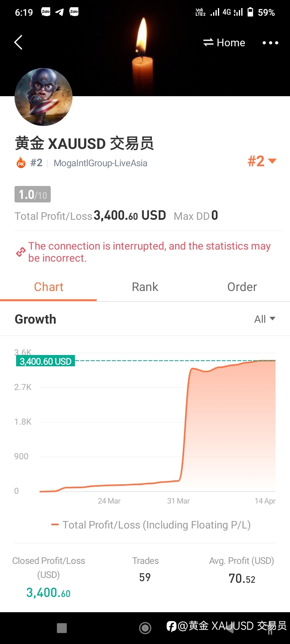Tap the Android recent apps square button
Image resolution: width=290 pixels, height=644 pixels.
[62, 628]
